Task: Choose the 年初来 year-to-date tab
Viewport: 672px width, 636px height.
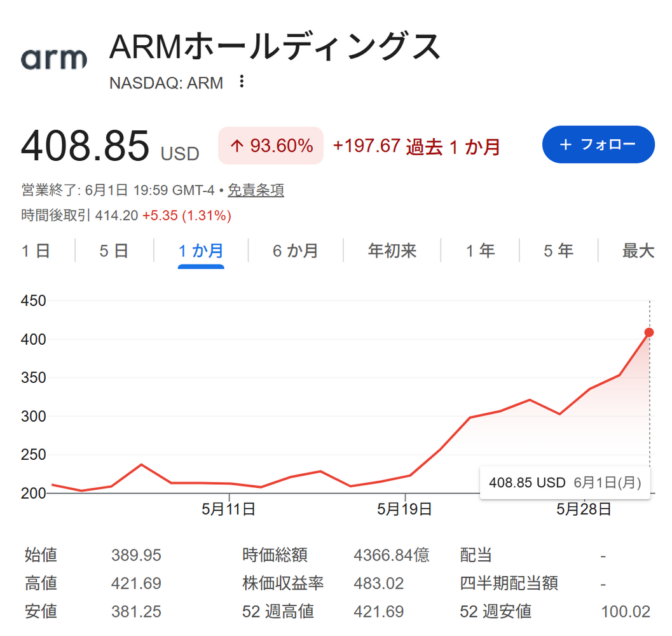Action: click(392, 251)
